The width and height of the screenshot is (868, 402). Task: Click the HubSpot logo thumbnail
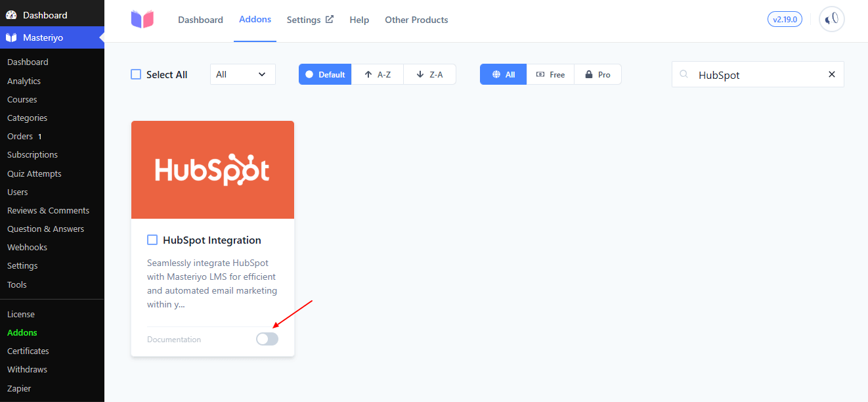coord(213,169)
